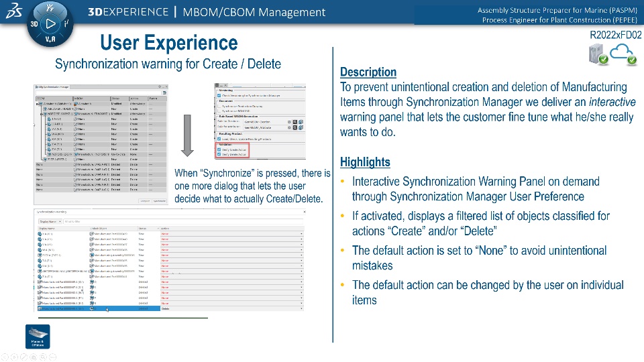Viewport: 644px width, 362px height.
Task: Click 3D block icon beside Rule for Creation
Action: point(301,122)
